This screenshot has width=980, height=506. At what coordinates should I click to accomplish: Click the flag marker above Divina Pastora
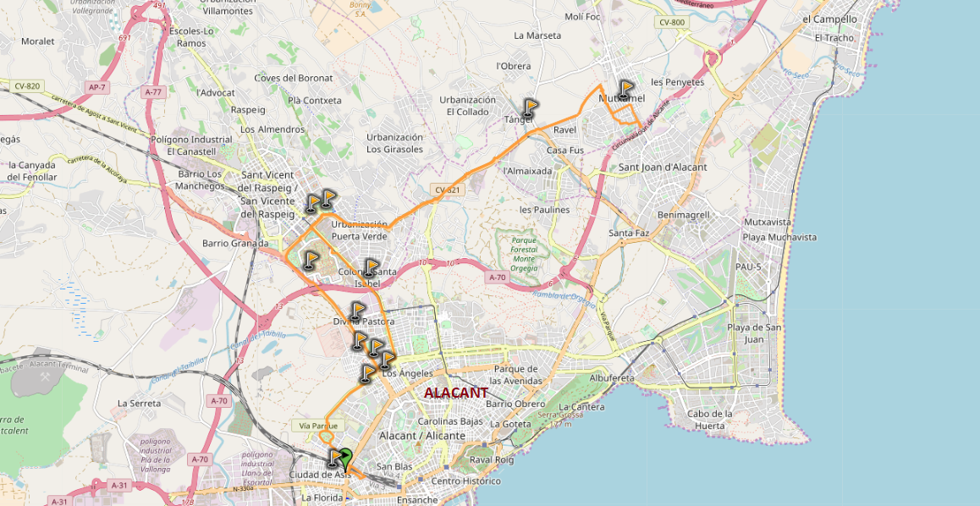point(356,311)
